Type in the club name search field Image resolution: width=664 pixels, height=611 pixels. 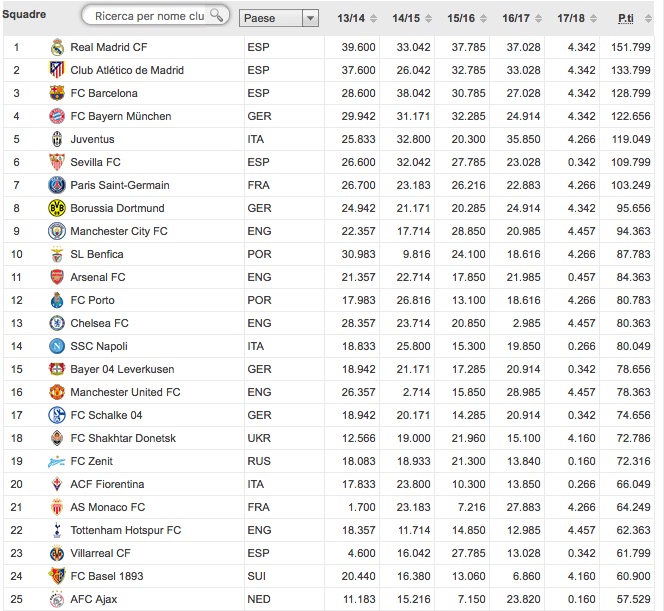click(x=145, y=17)
